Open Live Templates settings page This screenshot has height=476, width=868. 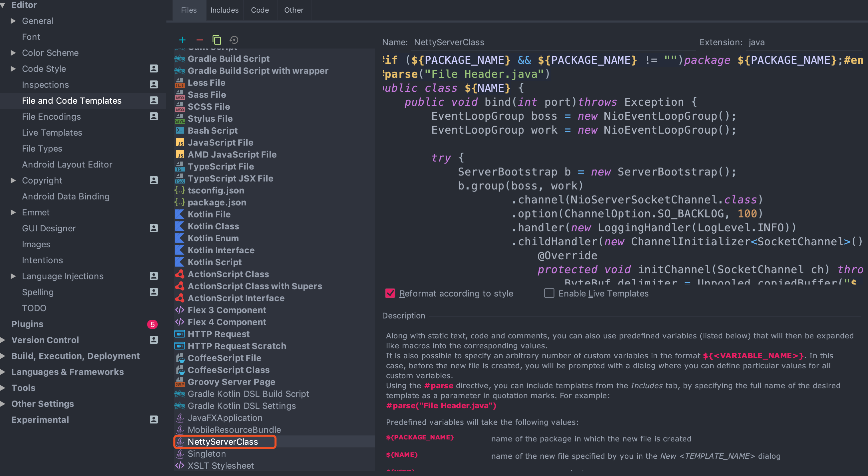(x=52, y=133)
